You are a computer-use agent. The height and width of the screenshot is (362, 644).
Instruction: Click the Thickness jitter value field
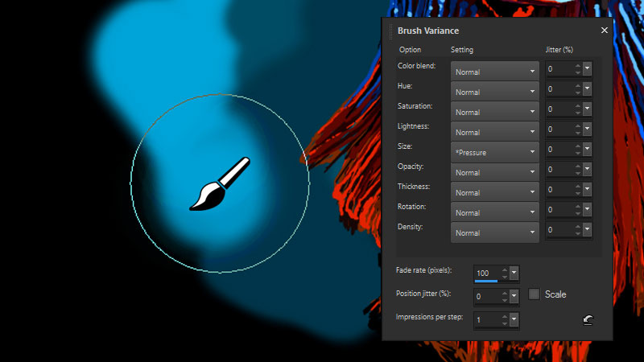click(x=559, y=190)
